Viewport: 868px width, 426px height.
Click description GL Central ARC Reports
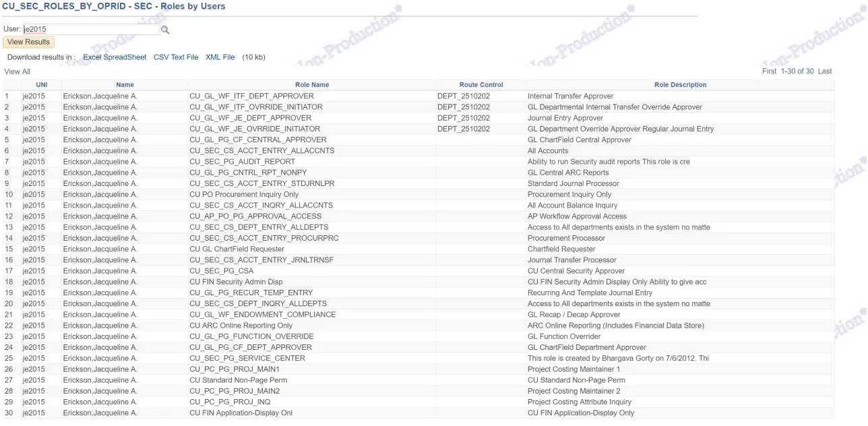click(x=568, y=173)
